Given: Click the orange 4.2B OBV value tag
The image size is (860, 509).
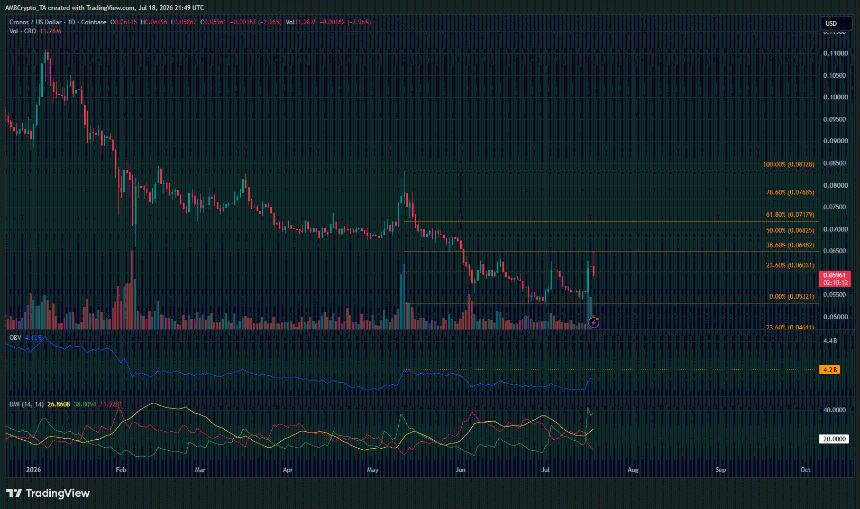Looking at the screenshot, I should [x=829, y=370].
